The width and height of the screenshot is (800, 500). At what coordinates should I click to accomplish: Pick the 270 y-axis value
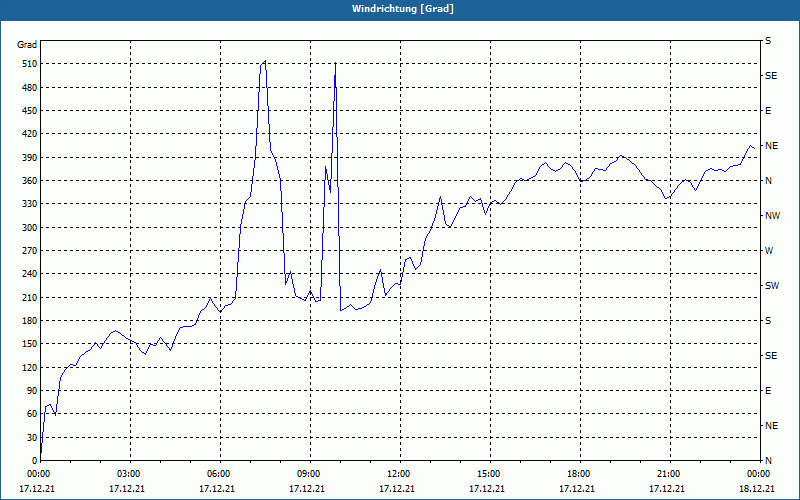pyautogui.click(x=30, y=251)
